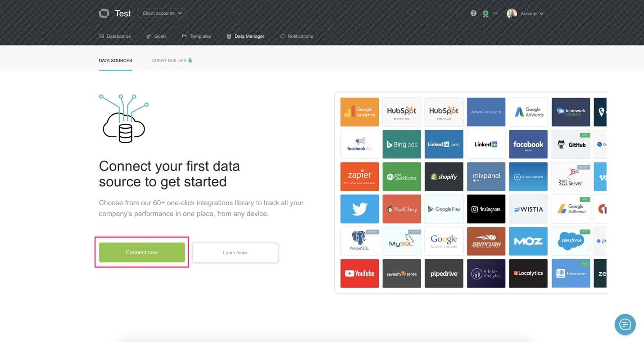Choose the SEMrush tile

point(486,241)
